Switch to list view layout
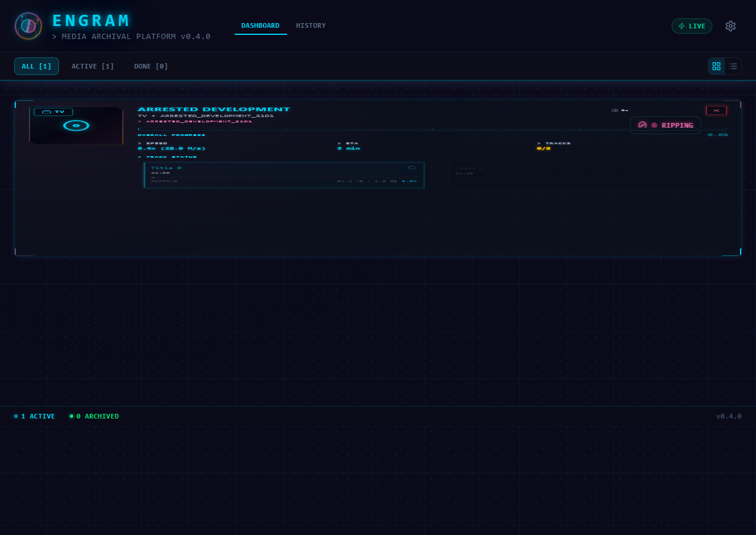 pos(733,66)
